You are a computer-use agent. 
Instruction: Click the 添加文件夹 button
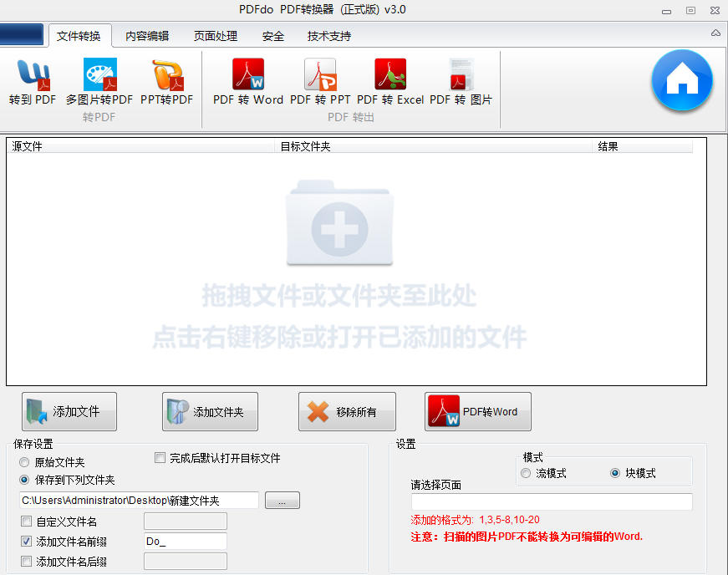pos(210,412)
